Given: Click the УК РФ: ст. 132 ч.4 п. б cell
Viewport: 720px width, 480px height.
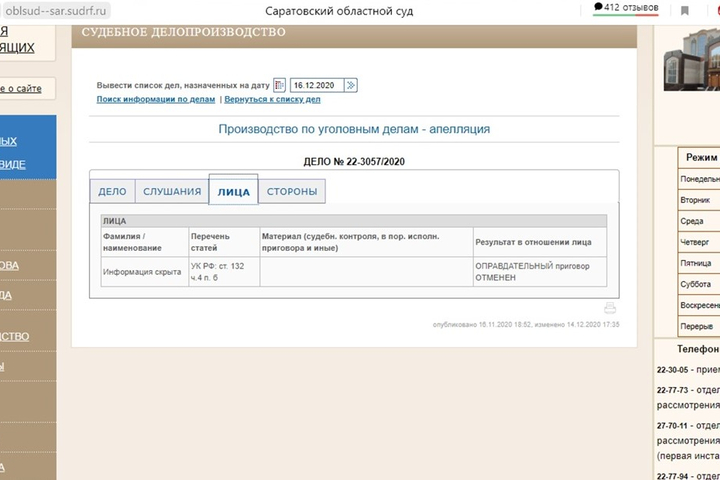Looking at the screenshot, I should point(224,272).
